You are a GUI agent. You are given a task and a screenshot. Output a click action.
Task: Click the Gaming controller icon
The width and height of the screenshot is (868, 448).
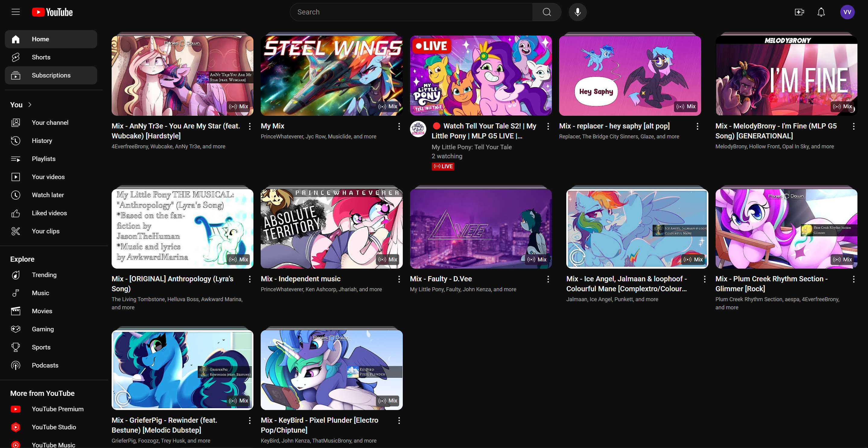click(x=15, y=329)
